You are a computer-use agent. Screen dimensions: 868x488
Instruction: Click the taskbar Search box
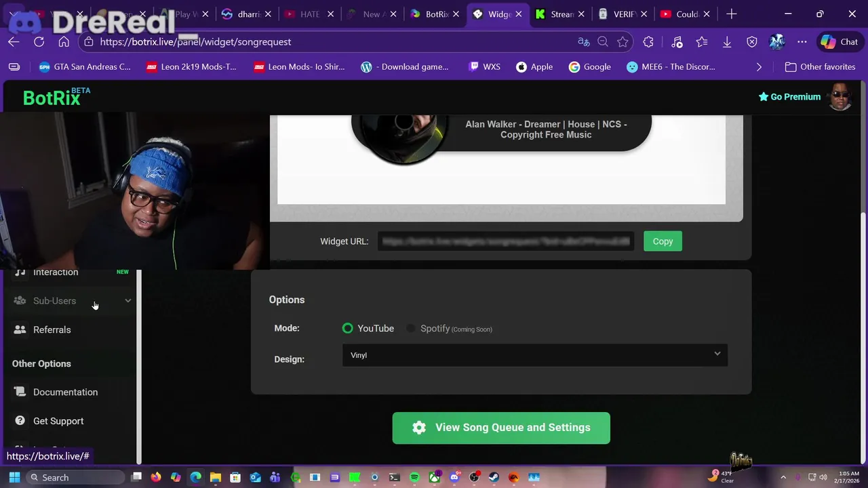pos(76,478)
